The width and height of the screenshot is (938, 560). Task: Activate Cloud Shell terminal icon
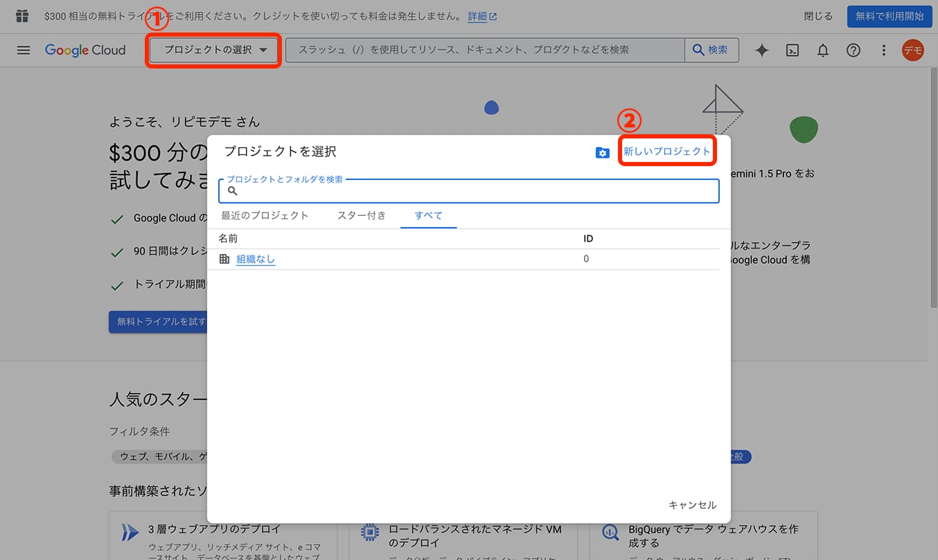coord(793,50)
